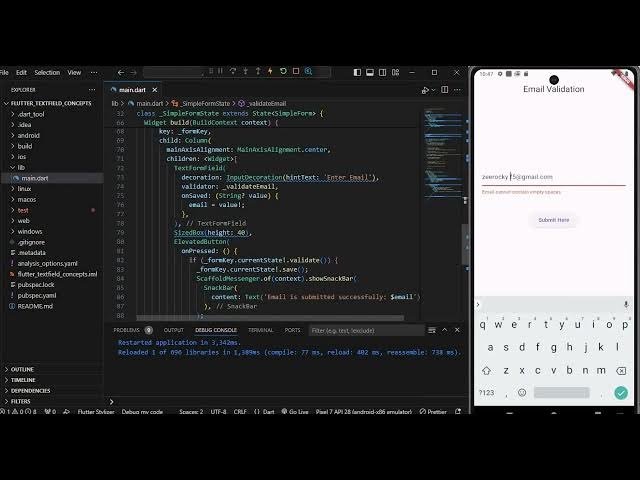Click CRLF line ending in status bar

[x=240, y=411]
